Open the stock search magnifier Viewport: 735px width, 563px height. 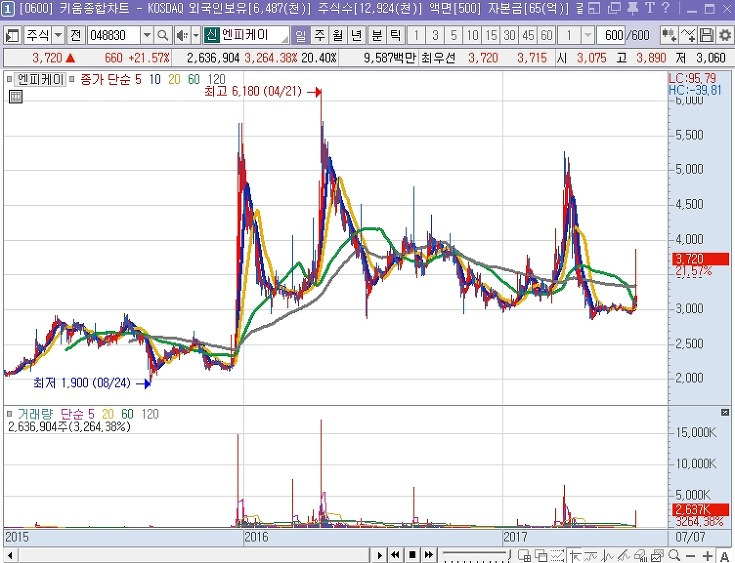pyautogui.click(x=163, y=35)
